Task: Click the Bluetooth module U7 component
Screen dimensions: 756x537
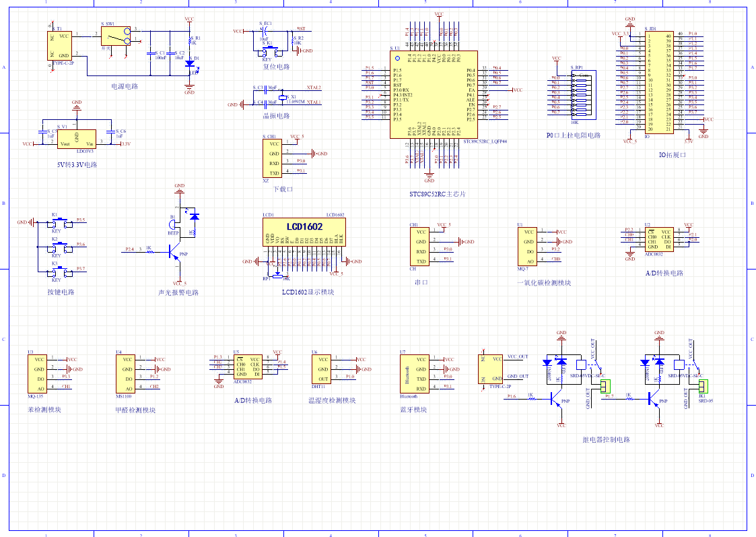Action: pyautogui.click(x=413, y=374)
